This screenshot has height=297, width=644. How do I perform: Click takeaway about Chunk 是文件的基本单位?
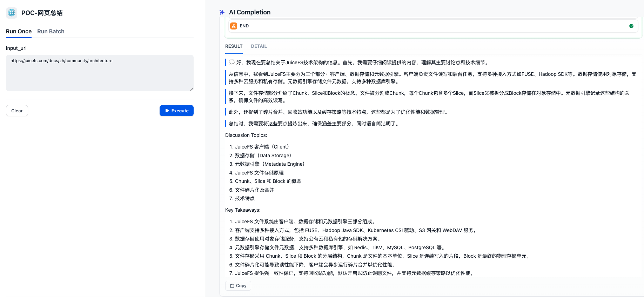point(383,256)
